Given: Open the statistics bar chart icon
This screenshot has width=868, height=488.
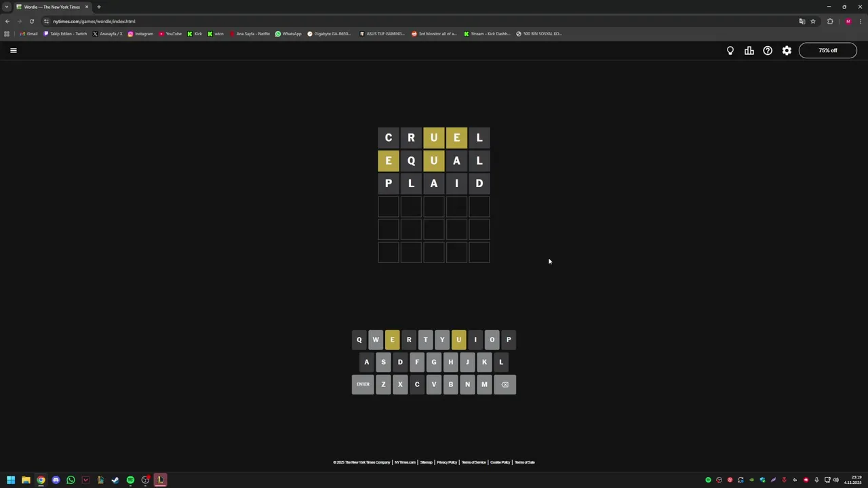Looking at the screenshot, I should (x=749, y=50).
